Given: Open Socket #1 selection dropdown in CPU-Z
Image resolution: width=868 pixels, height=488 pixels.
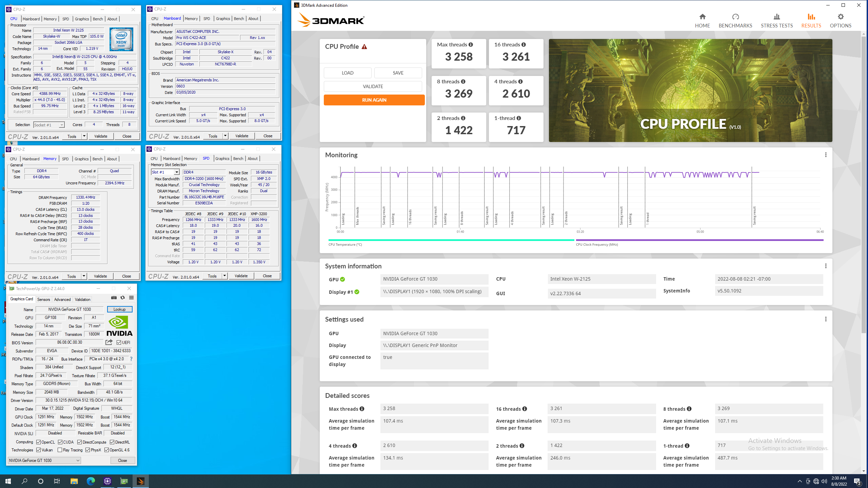Looking at the screenshot, I should [x=49, y=125].
